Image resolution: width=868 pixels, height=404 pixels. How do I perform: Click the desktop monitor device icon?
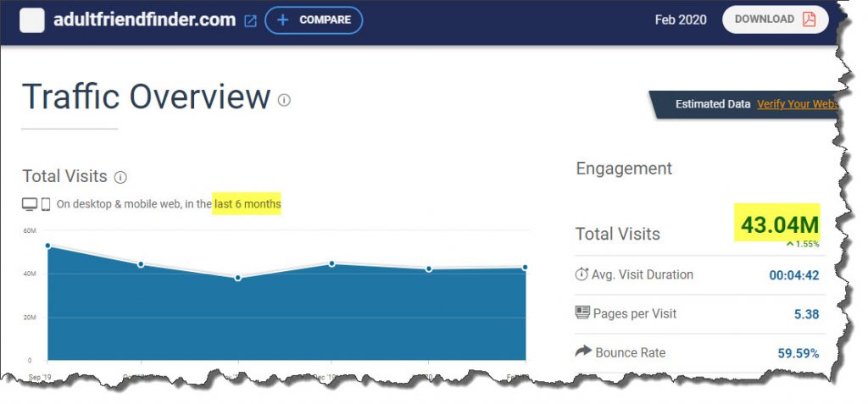(30, 204)
